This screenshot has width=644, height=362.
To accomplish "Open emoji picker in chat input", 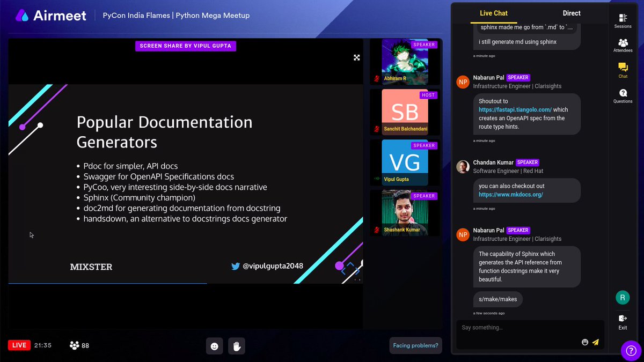I will coord(585,342).
